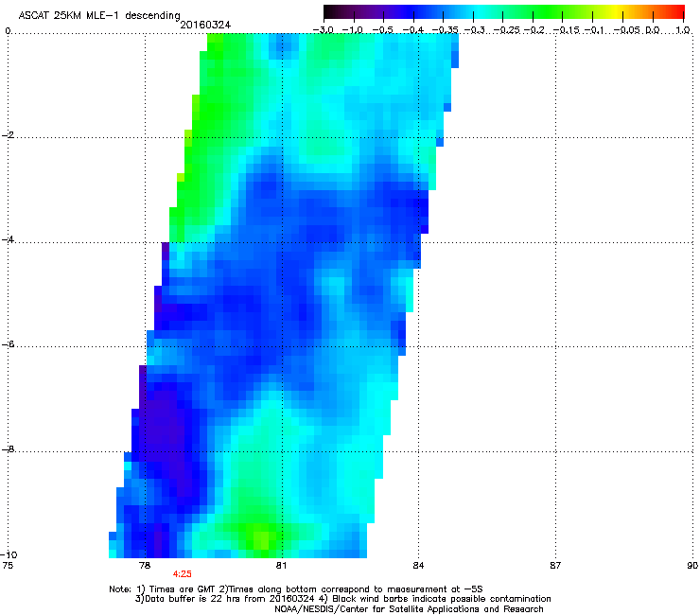Click the longitude axis label 87

click(x=555, y=566)
